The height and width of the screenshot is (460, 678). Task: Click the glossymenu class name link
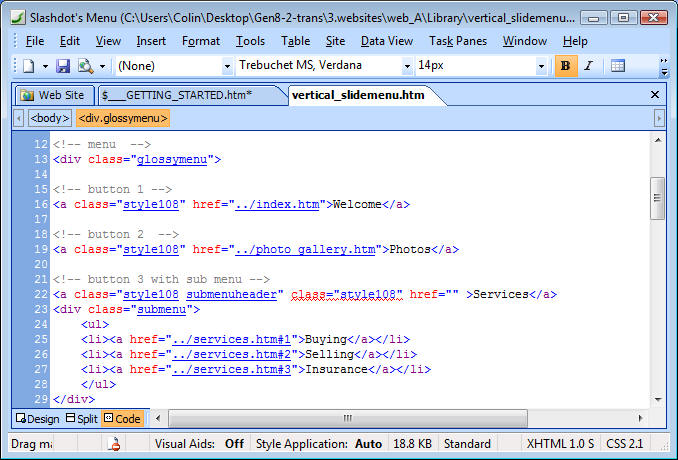172,160
